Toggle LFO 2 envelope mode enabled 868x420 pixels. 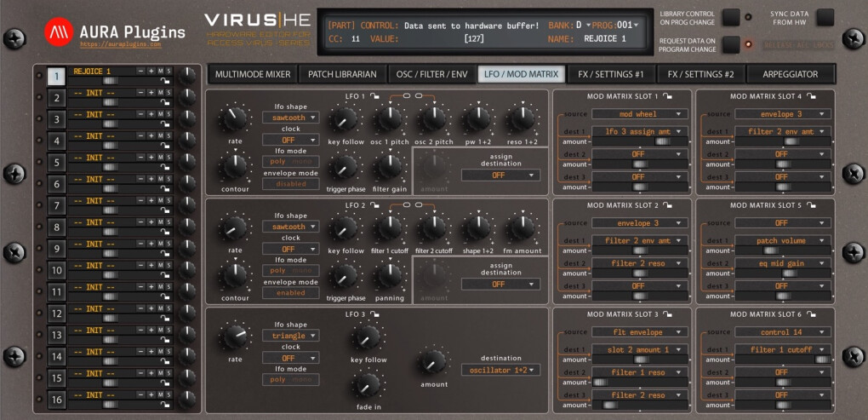point(291,292)
